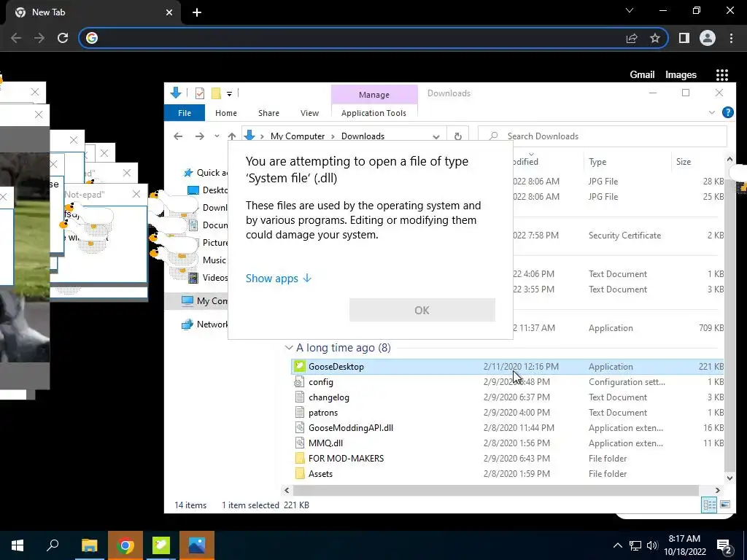Screen dimensions: 747x560
Task: Open recent locations dropdown in Explorer
Action: [217, 136]
